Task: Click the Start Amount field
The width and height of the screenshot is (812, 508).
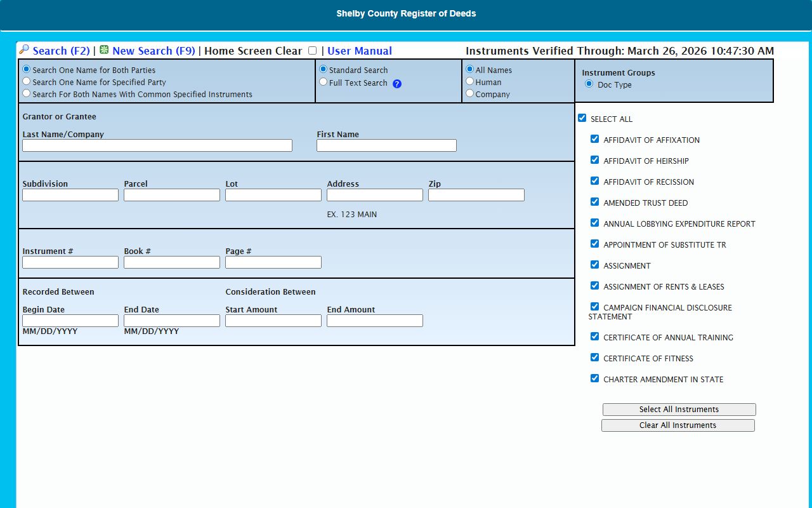Action: coord(273,321)
